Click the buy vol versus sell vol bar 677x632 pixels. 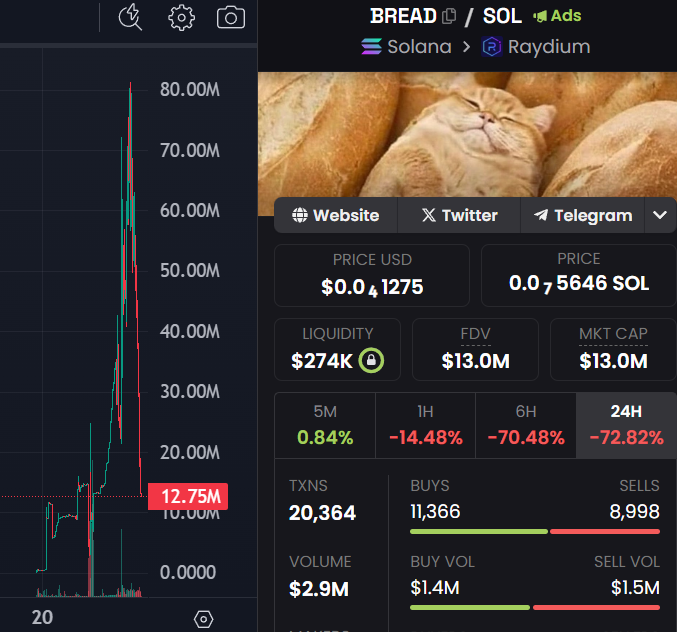pos(535,607)
